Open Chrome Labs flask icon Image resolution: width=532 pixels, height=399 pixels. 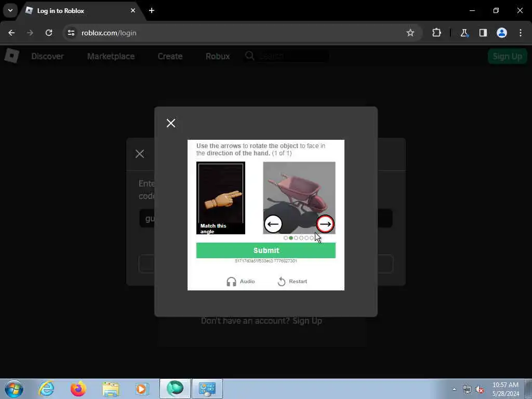pos(464,33)
